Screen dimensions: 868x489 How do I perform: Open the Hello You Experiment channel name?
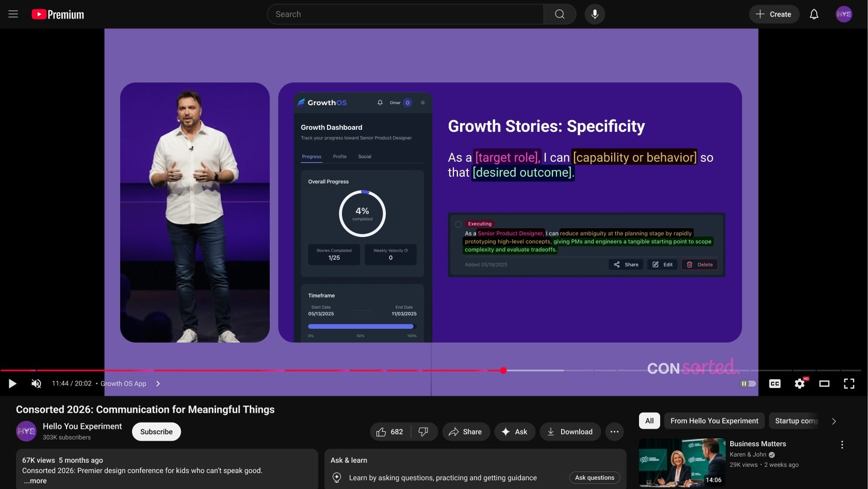(x=83, y=426)
